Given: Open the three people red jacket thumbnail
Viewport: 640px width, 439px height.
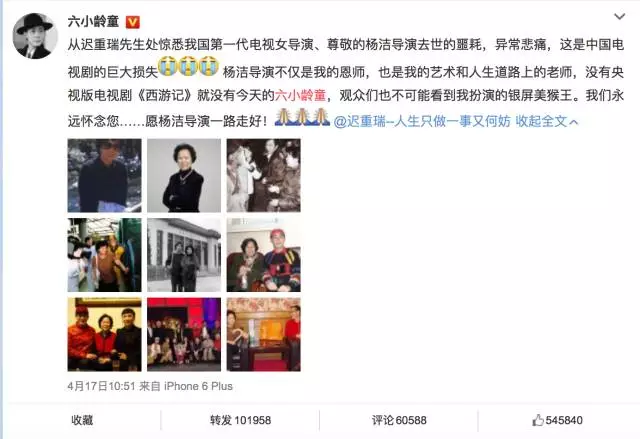Looking at the screenshot, I should point(104,335).
